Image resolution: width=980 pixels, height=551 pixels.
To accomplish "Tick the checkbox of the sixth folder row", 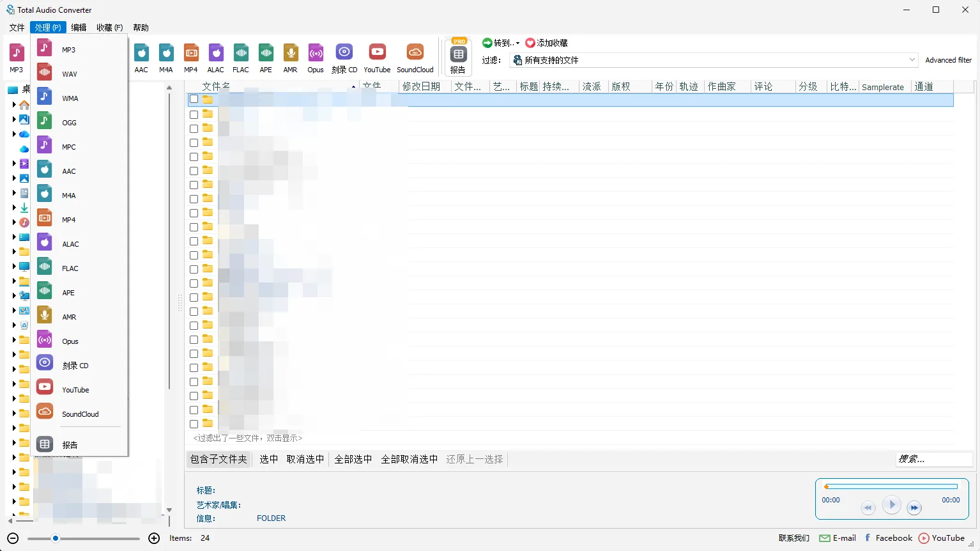I will pyautogui.click(x=194, y=171).
